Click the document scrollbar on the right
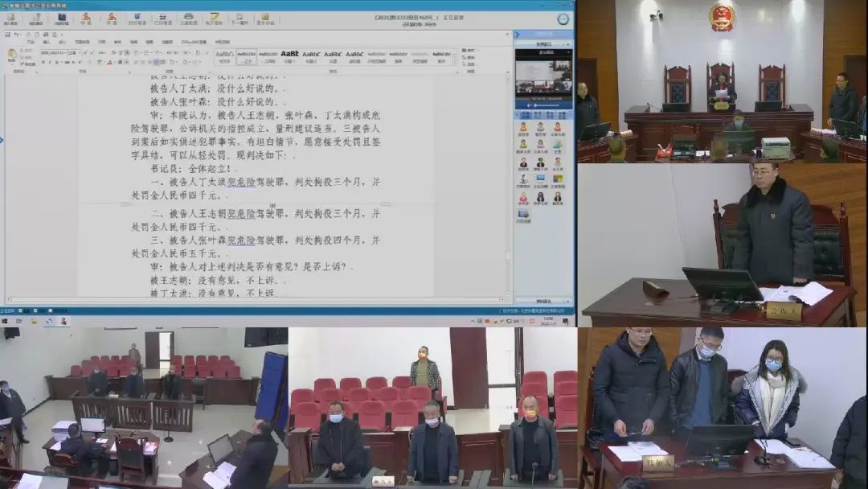The width and height of the screenshot is (868, 489). click(x=506, y=161)
